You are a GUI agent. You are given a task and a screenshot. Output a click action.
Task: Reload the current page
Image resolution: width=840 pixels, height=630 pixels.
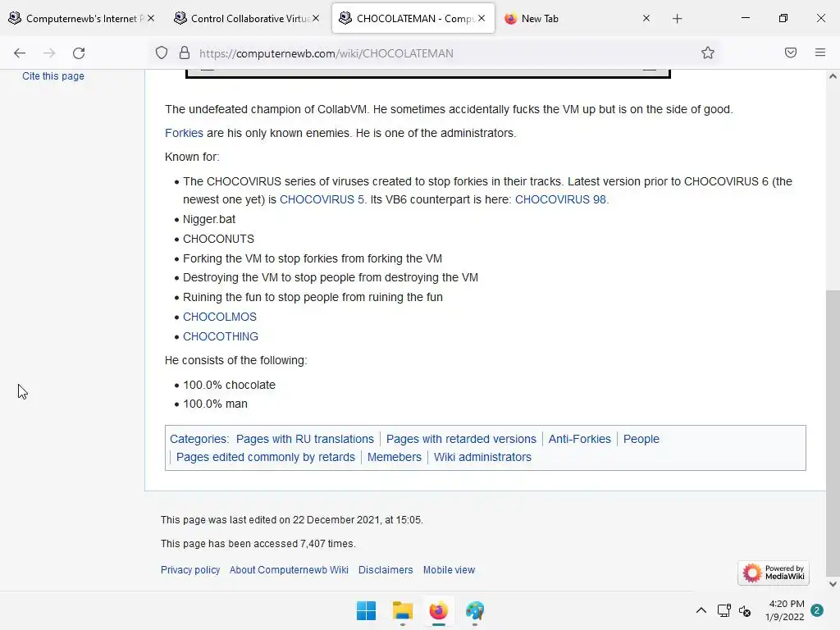(79, 53)
